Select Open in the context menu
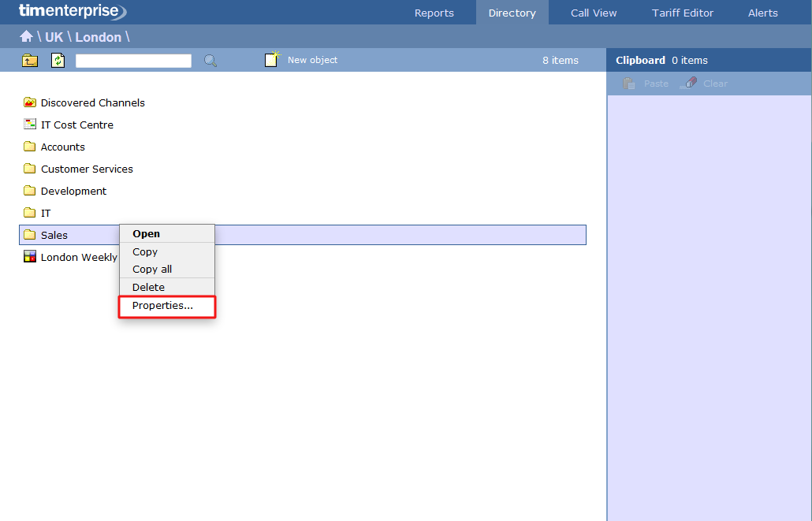Screen dimensions: 812x521 (146, 234)
